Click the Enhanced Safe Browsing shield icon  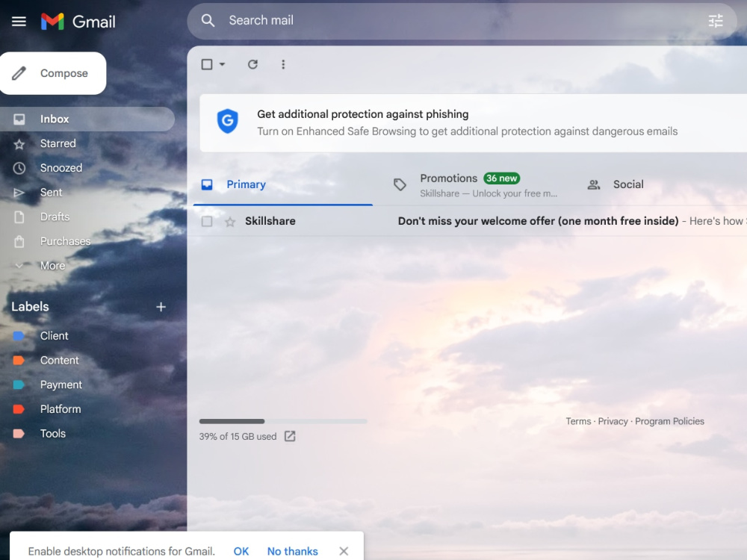[228, 121]
